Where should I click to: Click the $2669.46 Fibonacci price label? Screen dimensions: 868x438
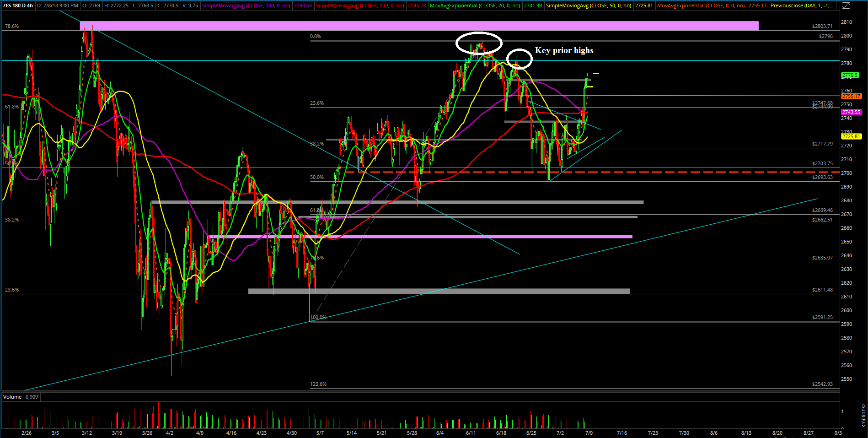(x=822, y=210)
